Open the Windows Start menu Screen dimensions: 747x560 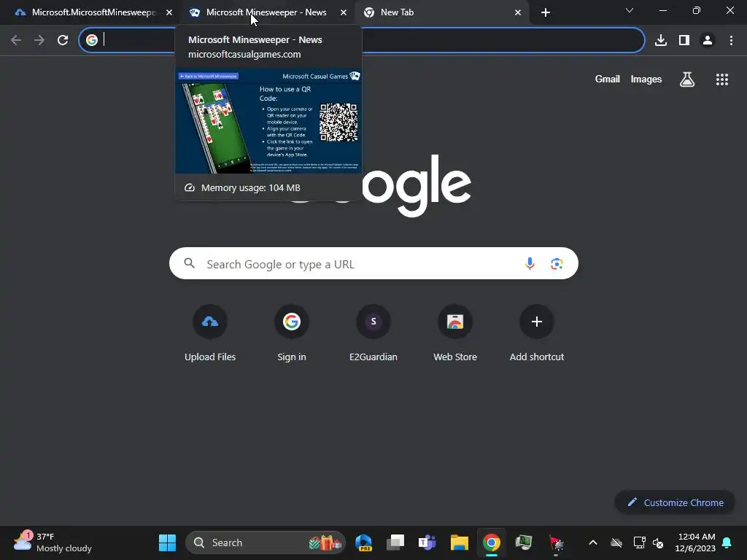(167, 542)
